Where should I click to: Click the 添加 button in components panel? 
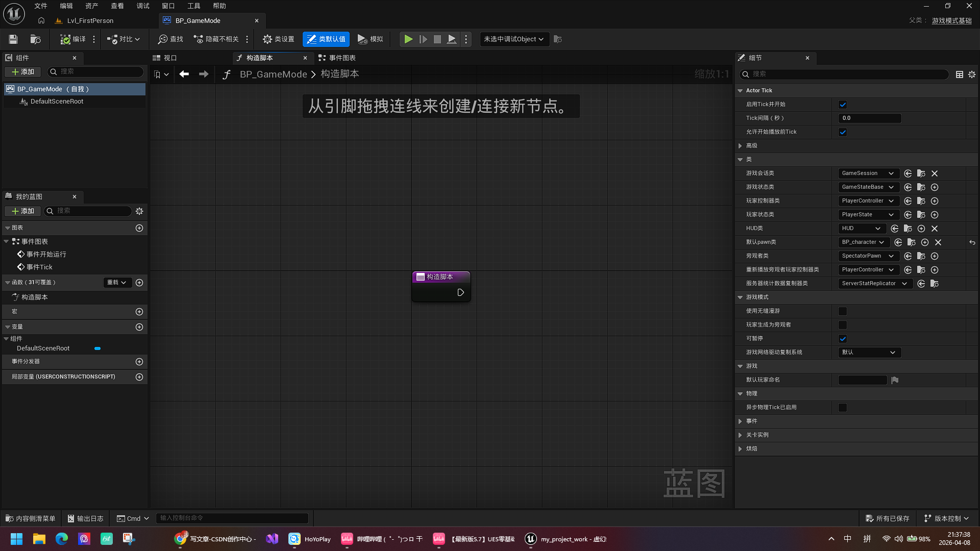click(x=23, y=72)
